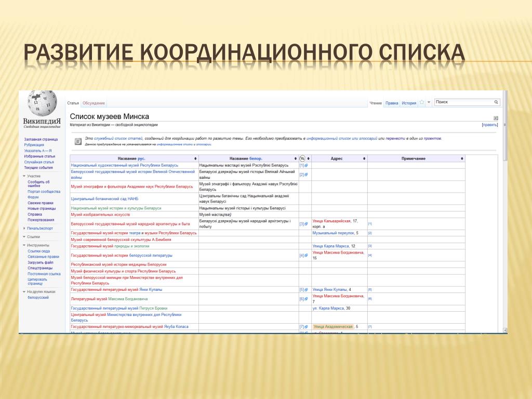Open external link [3] for архитектуры и быта

coord(303,224)
